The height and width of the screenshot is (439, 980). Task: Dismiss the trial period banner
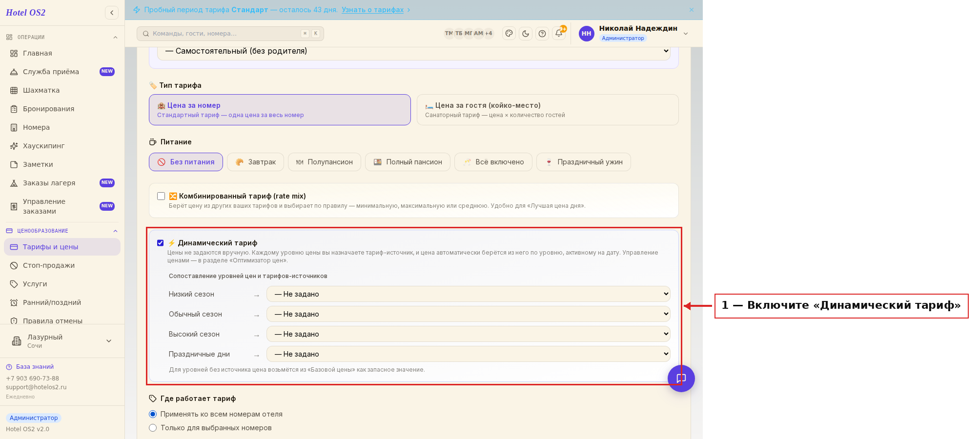pos(692,10)
